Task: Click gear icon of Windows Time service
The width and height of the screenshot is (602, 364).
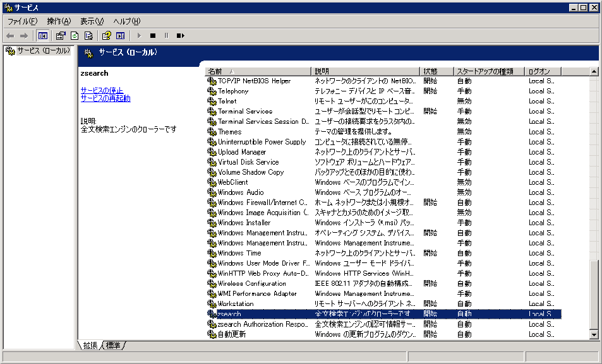Action: (212, 253)
